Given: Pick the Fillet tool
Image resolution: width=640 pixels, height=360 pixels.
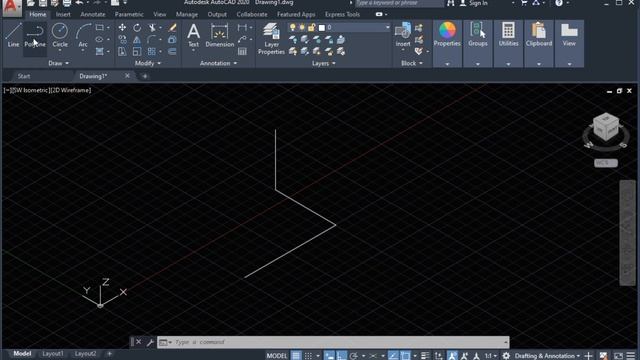Looking at the screenshot, I should pos(151,40).
